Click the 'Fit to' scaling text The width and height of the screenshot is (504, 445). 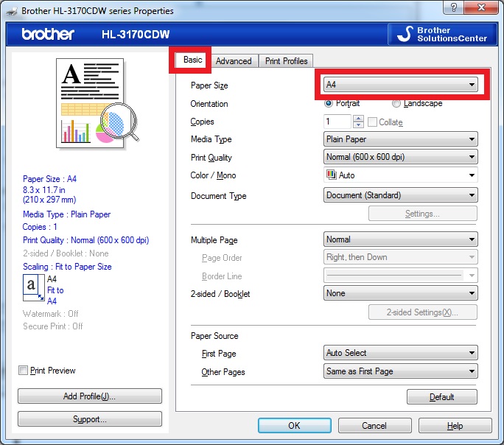click(55, 290)
